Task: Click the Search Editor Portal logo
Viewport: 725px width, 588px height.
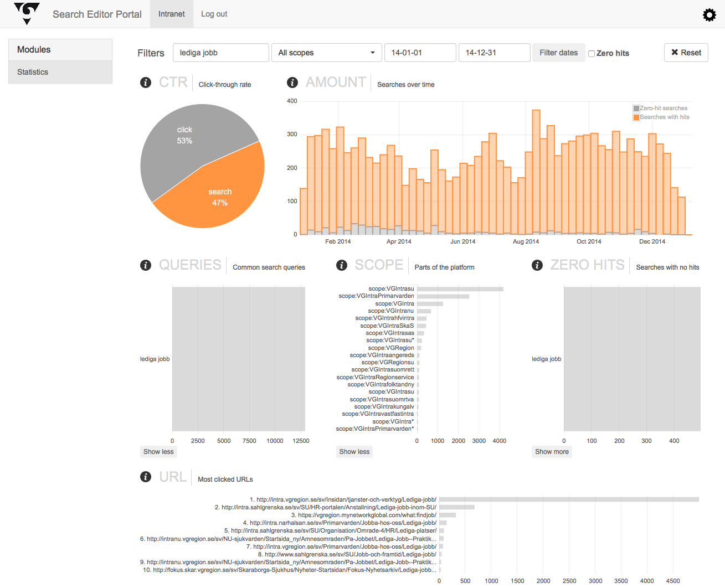Action: 27,13
